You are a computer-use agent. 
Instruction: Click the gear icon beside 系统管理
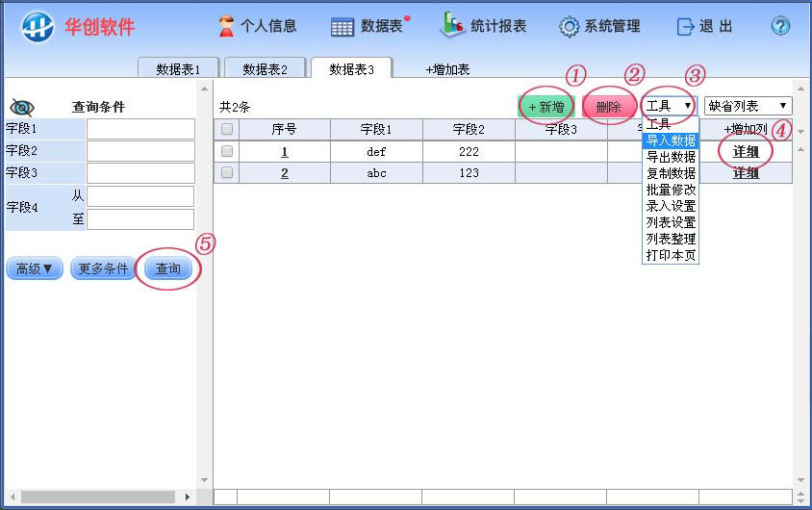click(570, 26)
